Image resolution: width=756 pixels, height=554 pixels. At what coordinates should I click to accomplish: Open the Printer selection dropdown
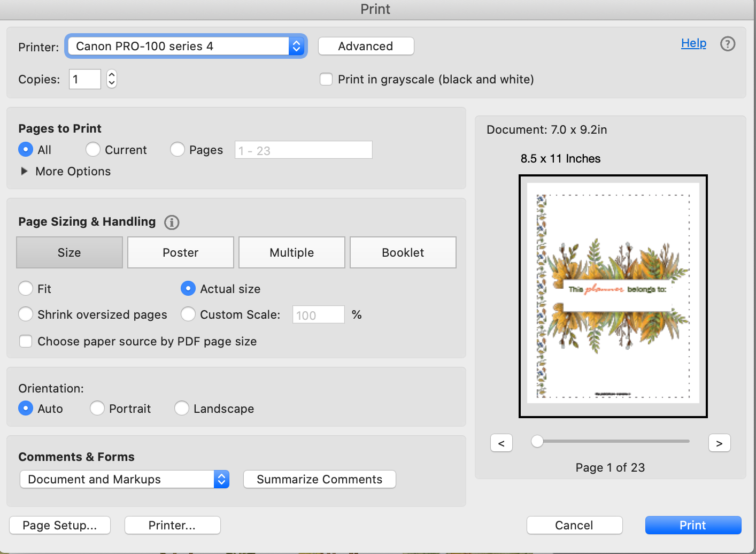pos(186,46)
